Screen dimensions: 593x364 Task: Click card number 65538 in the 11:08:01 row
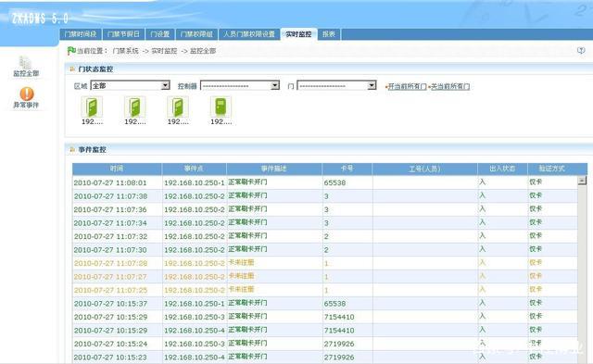click(x=334, y=182)
